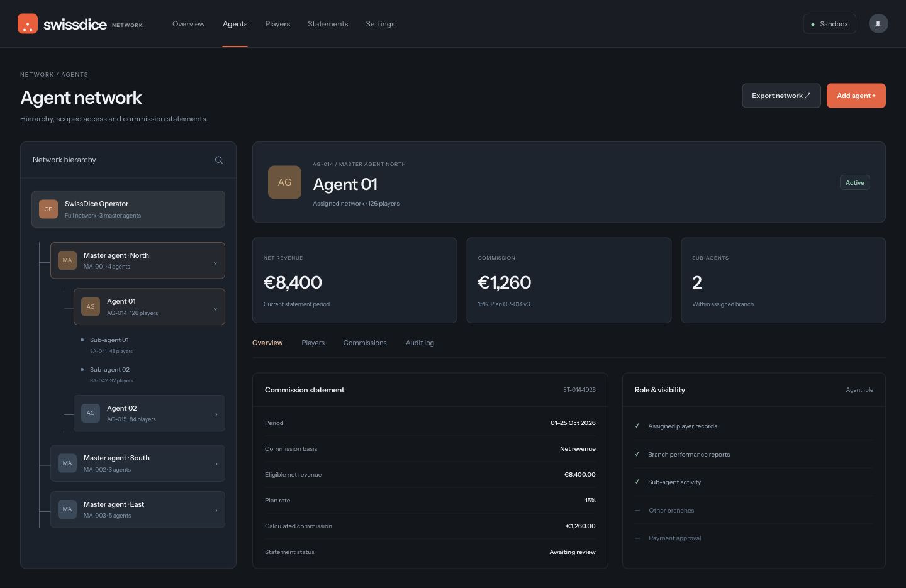Viewport: 906px width, 588px height.
Task: Select the SwissDice Operator root node
Action: coord(128,209)
